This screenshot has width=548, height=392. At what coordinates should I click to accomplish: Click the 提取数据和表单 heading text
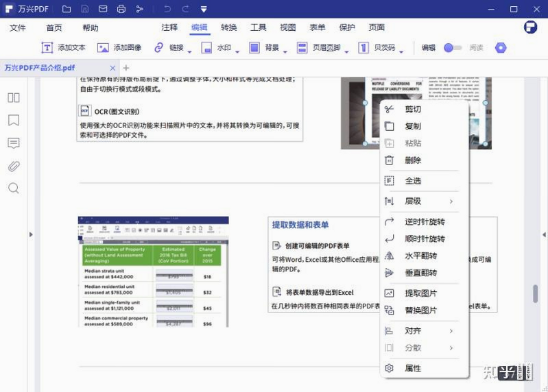[x=300, y=225]
